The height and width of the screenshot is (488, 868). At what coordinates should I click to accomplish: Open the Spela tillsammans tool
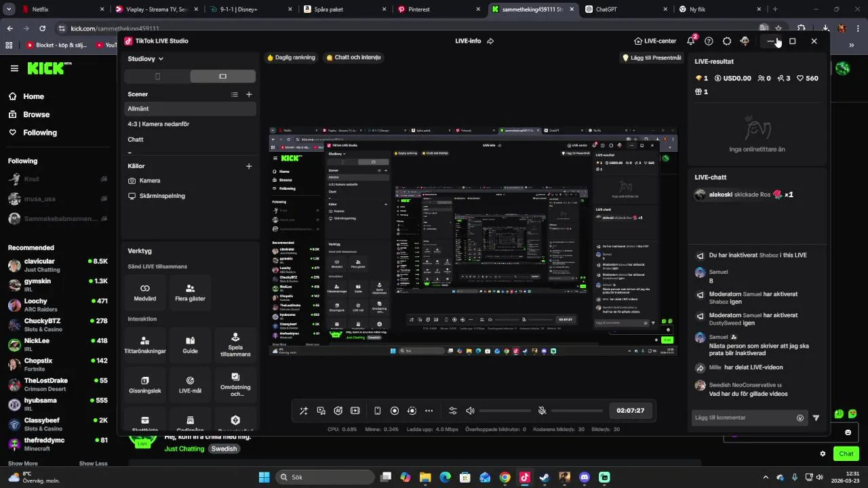(x=235, y=345)
